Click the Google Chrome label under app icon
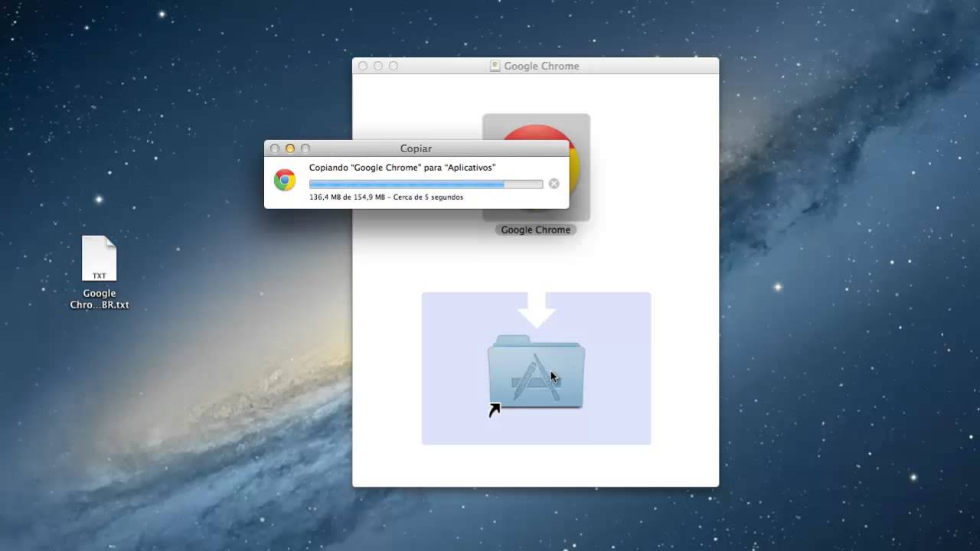The image size is (980, 551). (x=536, y=230)
